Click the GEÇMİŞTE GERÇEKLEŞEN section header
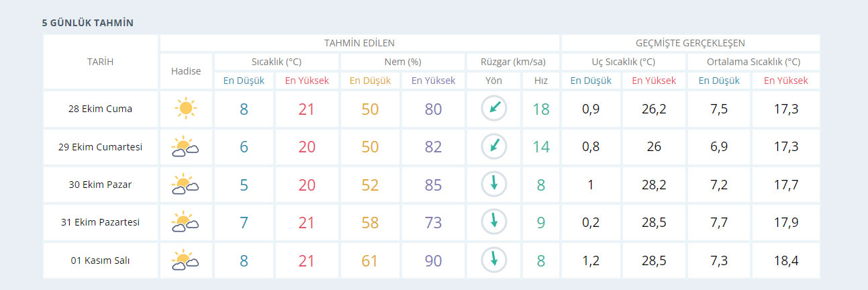The height and width of the screenshot is (290, 868). click(690, 43)
